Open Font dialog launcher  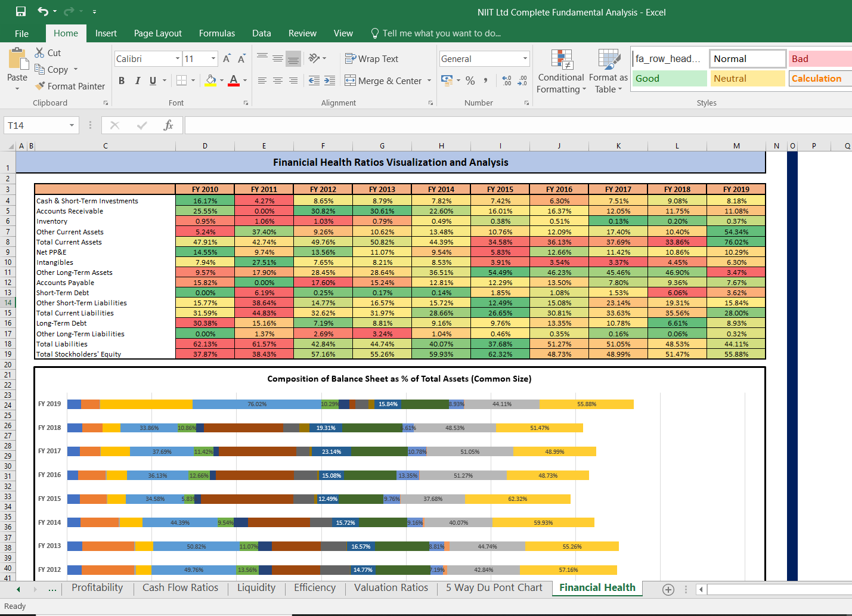pyautogui.click(x=246, y=103)
